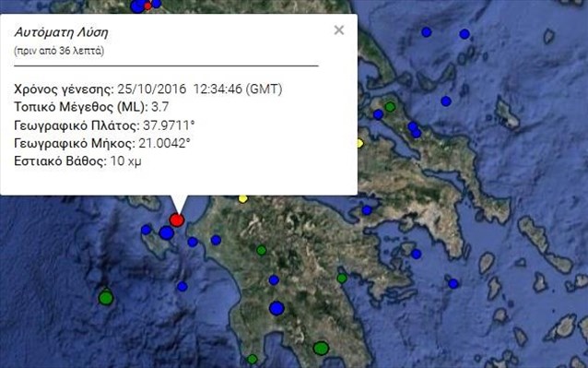
Task: Select small red marker at top edge of map
Action: pos(147,6)
